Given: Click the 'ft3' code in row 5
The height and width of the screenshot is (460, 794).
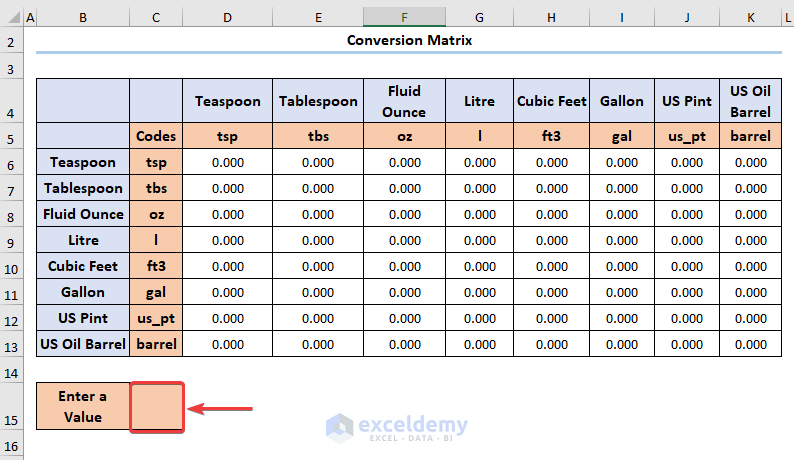Looking at the screenshot, I should pyautogui.click(x=551, y=136).
